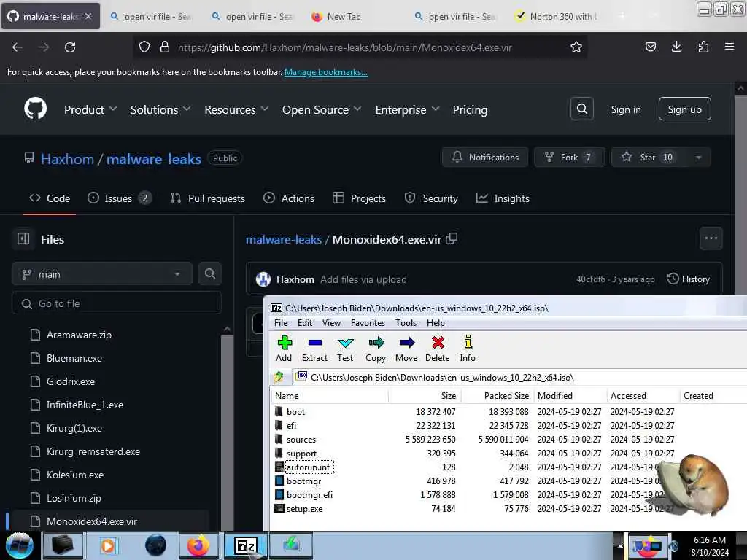Select setup.exe in the 7-Zip list
Viewport: 747px width, 560px height.
point(304,508)
